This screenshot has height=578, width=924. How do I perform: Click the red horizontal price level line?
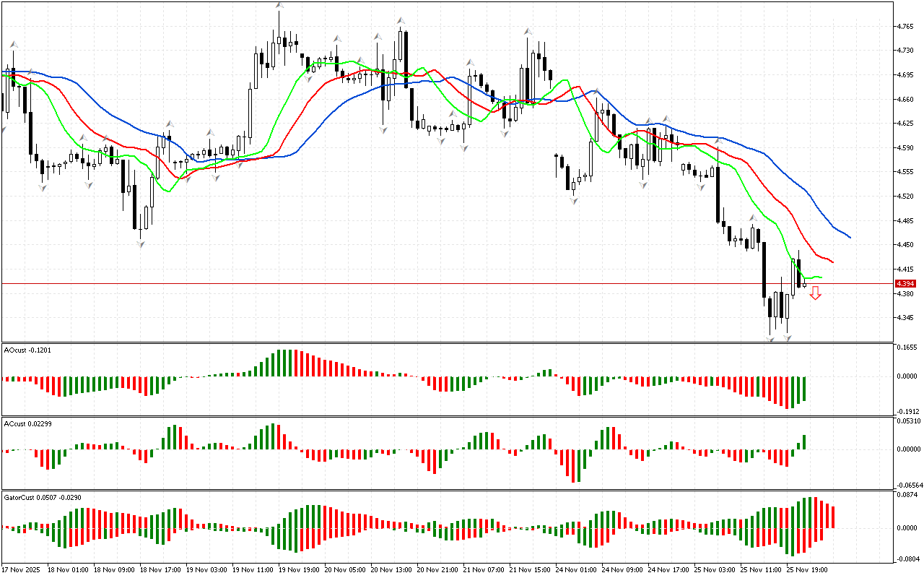(433, 284)
